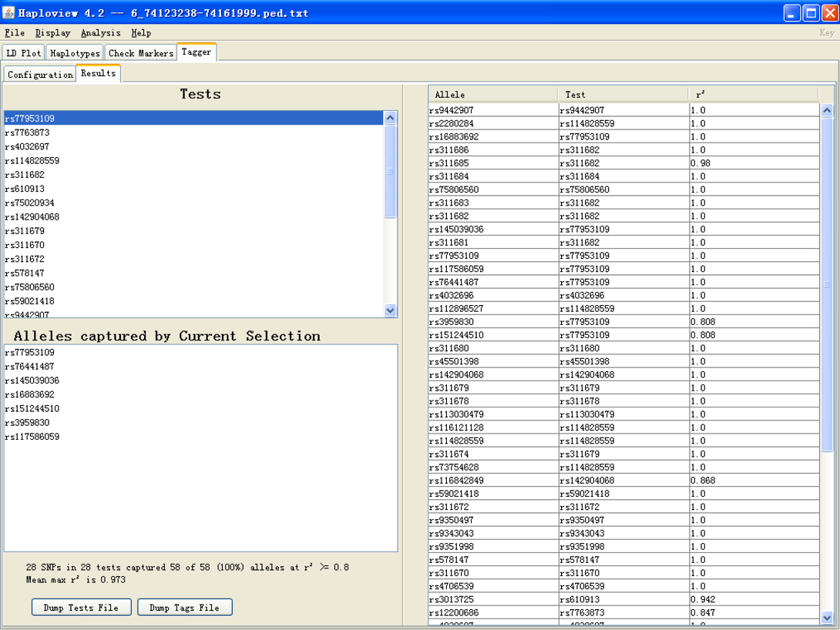Select rs311672 in the Tests list
The image size is (840, 630).
pyautogui.click(x=194, y=259)
